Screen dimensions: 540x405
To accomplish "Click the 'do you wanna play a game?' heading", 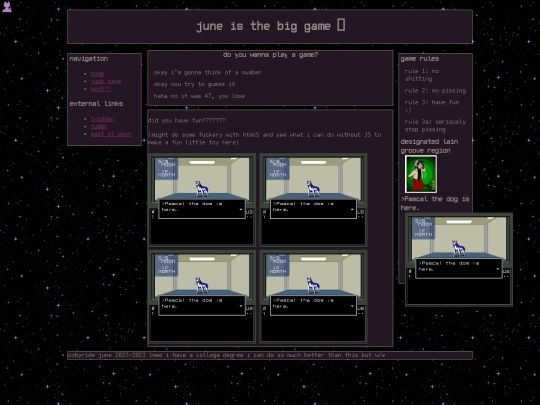I will [x=270, y=55].
